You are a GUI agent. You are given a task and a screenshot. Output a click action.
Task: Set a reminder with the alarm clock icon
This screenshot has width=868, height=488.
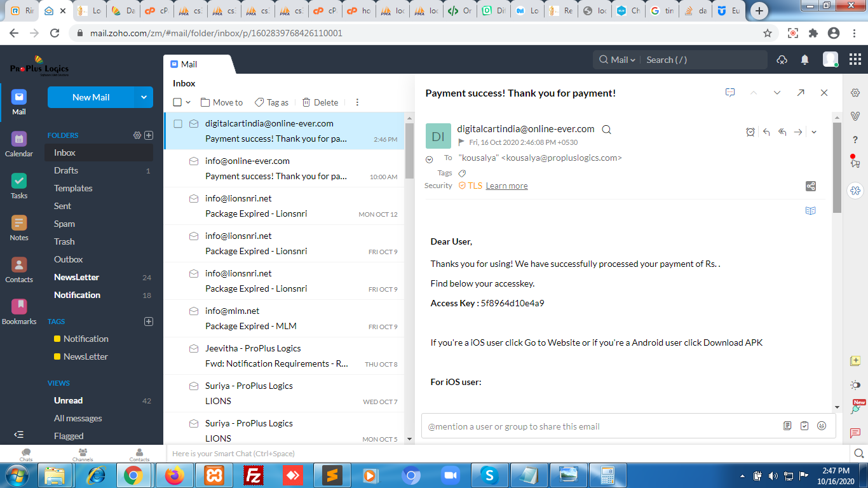click(750, 132)
